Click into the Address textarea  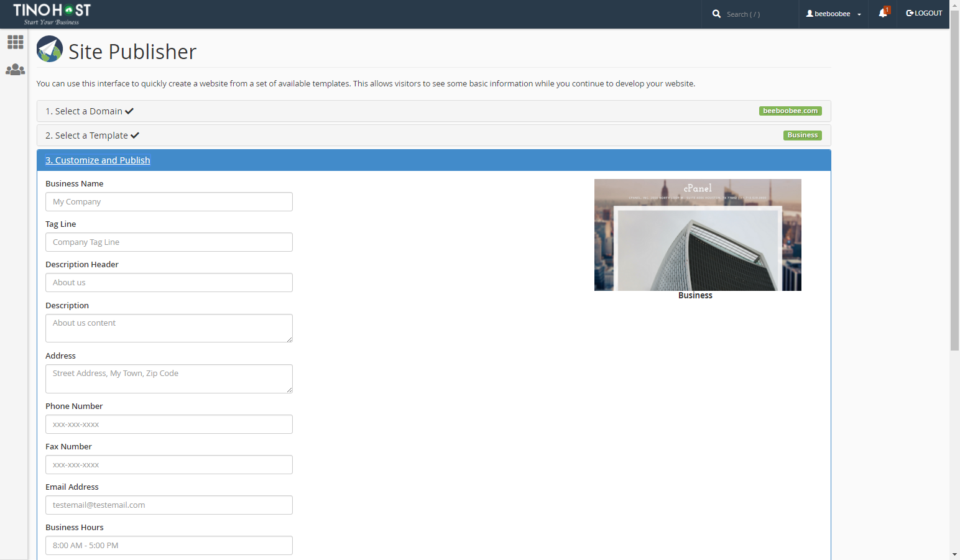pos(169,379)
